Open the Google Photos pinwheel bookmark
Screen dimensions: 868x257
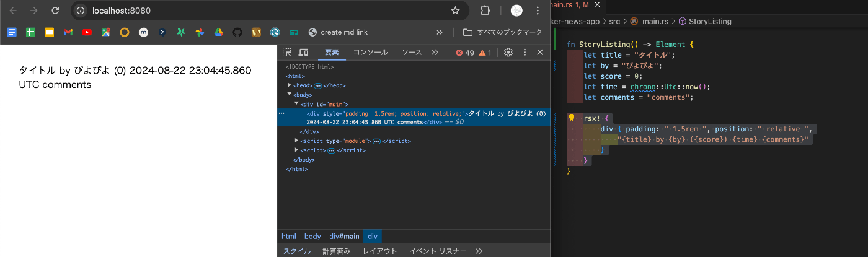[199, 32]
